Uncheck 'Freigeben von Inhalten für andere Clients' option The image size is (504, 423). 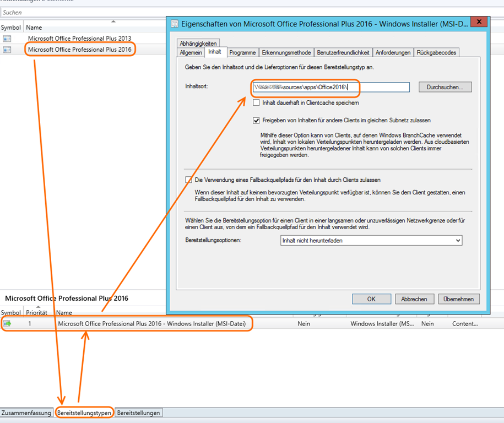(256, 120)
